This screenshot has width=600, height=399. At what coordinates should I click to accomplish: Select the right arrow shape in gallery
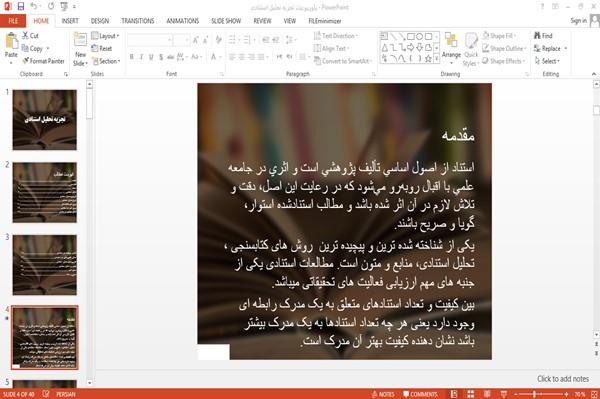(411, 47)
